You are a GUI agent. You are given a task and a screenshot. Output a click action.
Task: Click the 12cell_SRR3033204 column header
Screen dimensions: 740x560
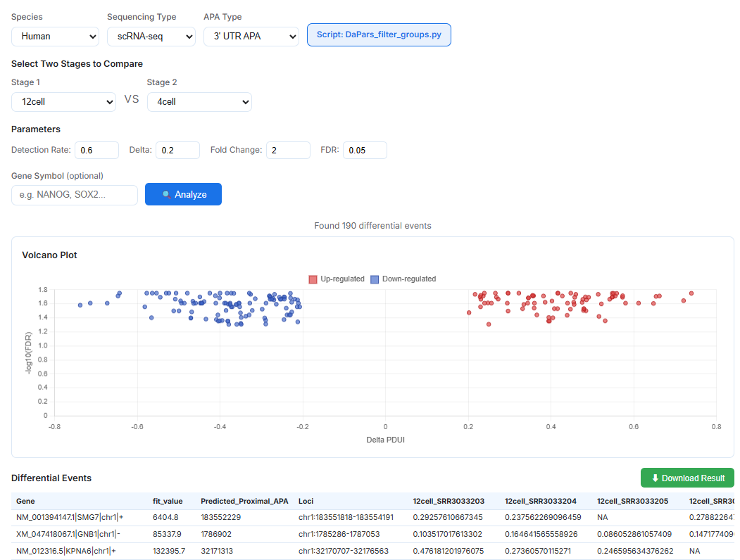click(541, 501)
